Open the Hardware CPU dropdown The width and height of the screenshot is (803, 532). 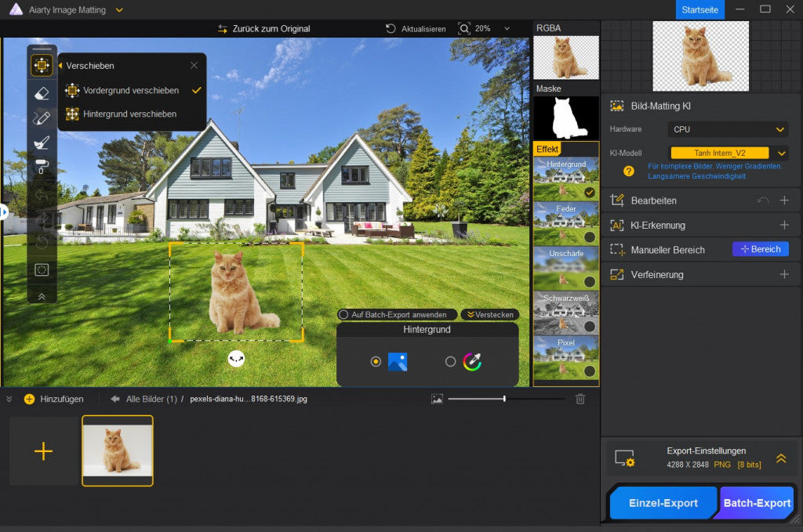tap(727, 129)
